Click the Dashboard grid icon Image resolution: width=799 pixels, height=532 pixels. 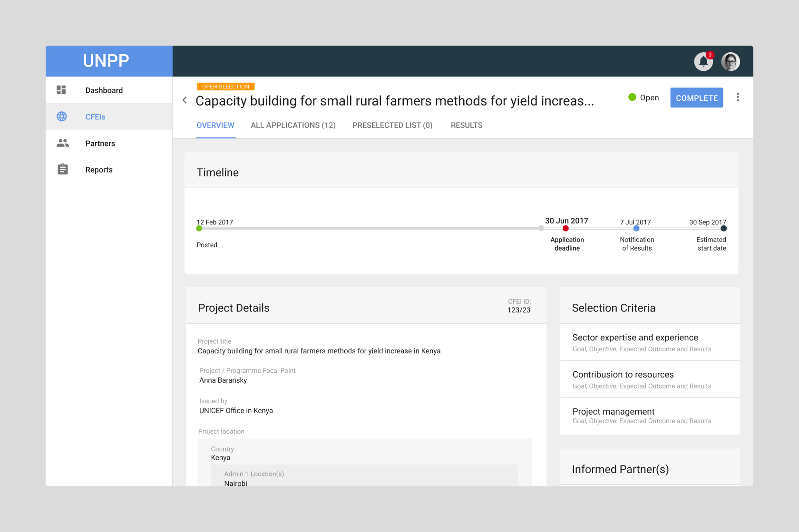click(61, 90)
